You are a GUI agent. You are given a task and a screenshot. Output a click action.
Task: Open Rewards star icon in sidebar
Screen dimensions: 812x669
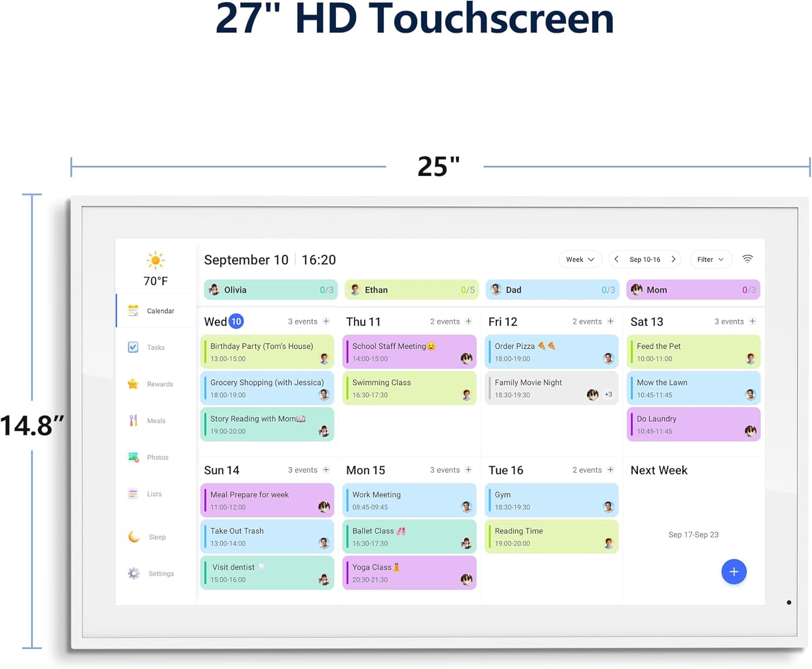click(133, 384)
